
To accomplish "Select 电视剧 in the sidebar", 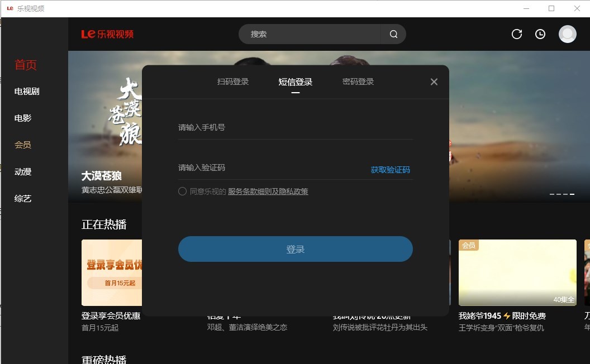I will click(26, 91).
